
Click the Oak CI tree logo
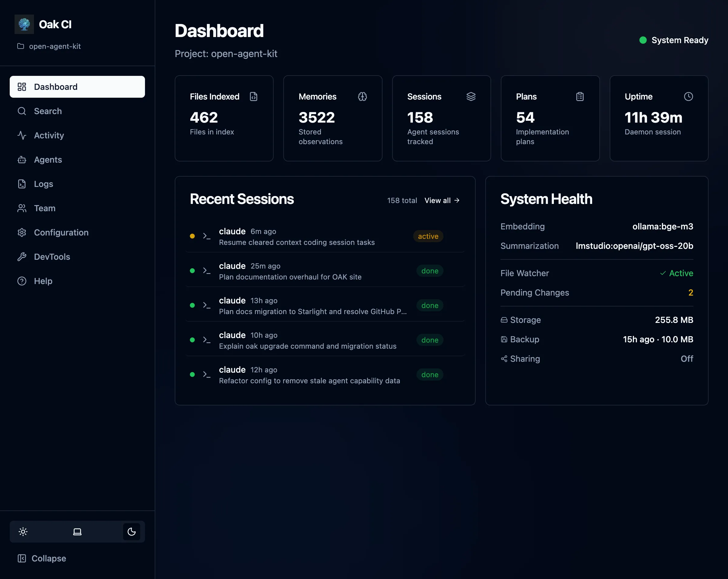[x=24, y=24]
